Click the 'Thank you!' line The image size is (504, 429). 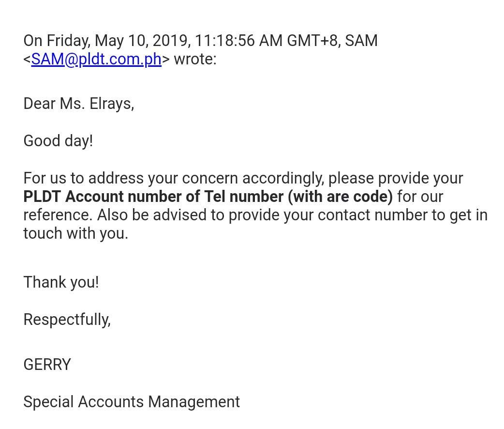pyautogui.click(x=61, y=282)
